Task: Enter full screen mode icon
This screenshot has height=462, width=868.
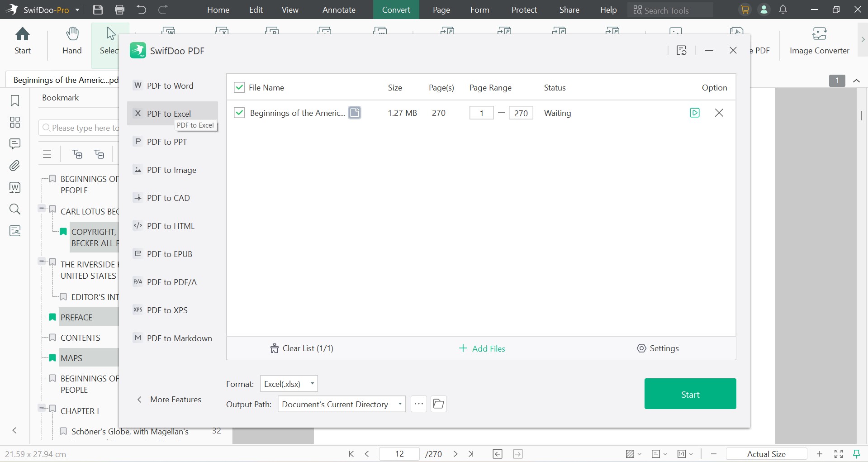Action: click(839, 454)
